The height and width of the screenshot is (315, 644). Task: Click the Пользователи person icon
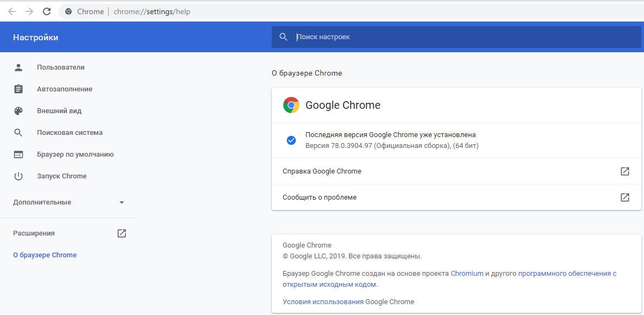click(18, 67)
